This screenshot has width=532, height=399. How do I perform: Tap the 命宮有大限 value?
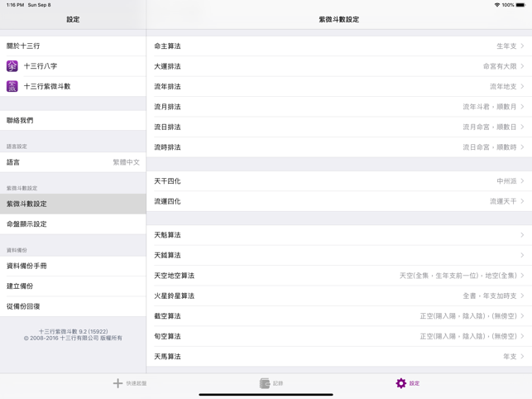click(500, 66)
